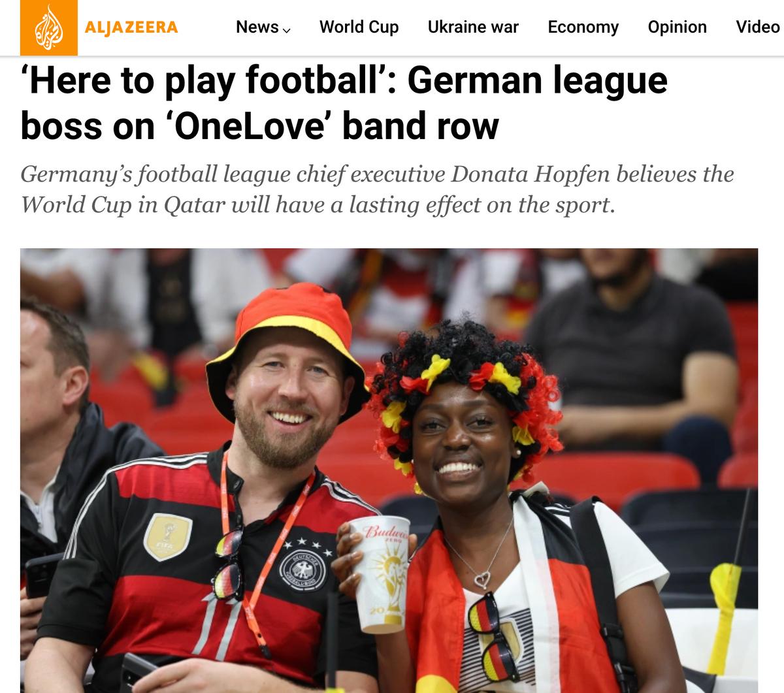The width and height of the screenshot is (784, 693).
Task: Click the heart pendant necklace in photo
Action: point(482,579)
